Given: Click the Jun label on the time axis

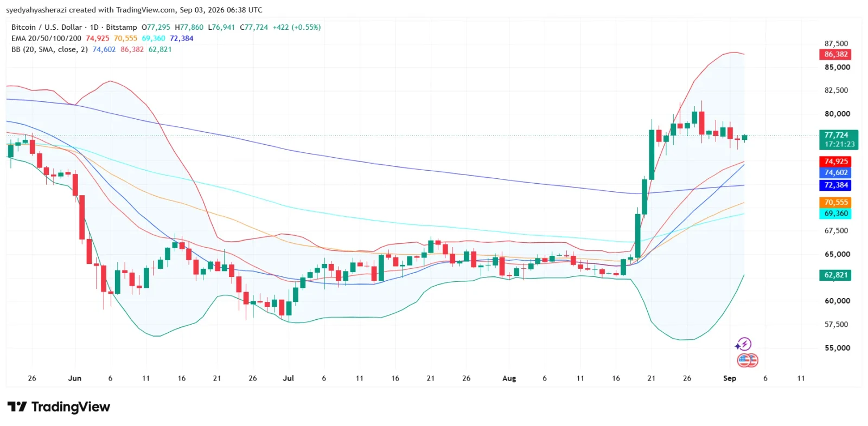Looking at the screenshot, I should (x=75, y=378).
